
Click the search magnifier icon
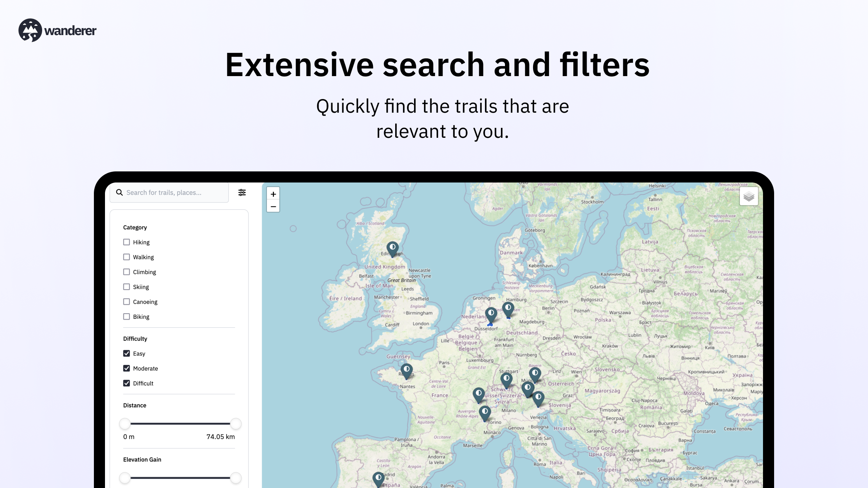[119, 192]
